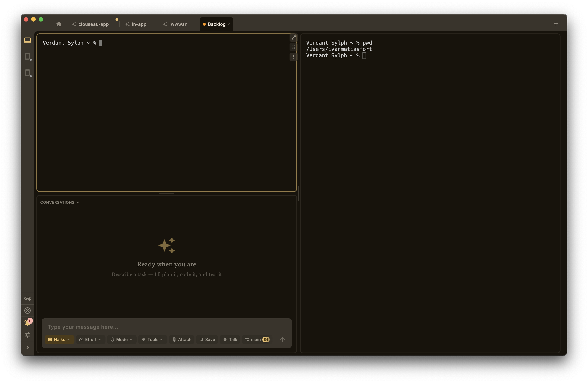Focus the right terminal pane prompt
This screenshot has width=588, height=383.
point(336,56)
